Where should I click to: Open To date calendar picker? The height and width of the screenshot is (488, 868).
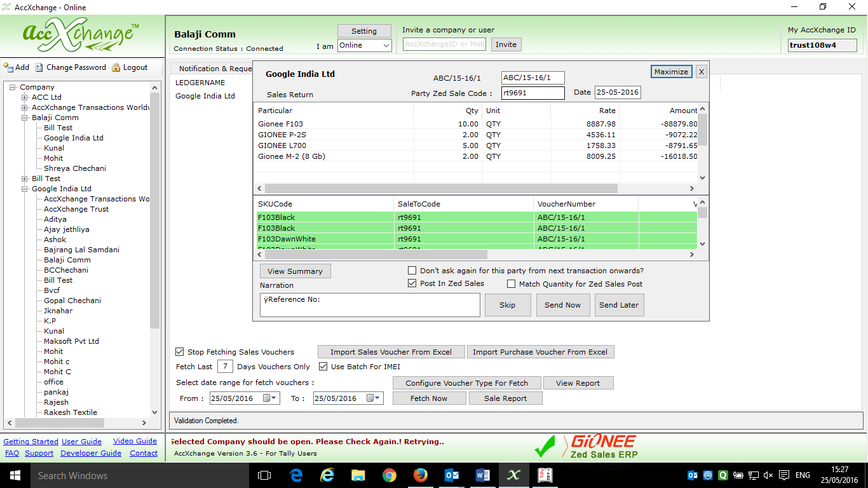(370, 398)
